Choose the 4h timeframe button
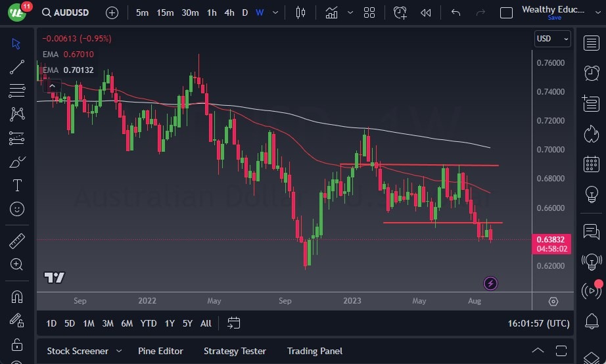606x364 pixels. 229,12
